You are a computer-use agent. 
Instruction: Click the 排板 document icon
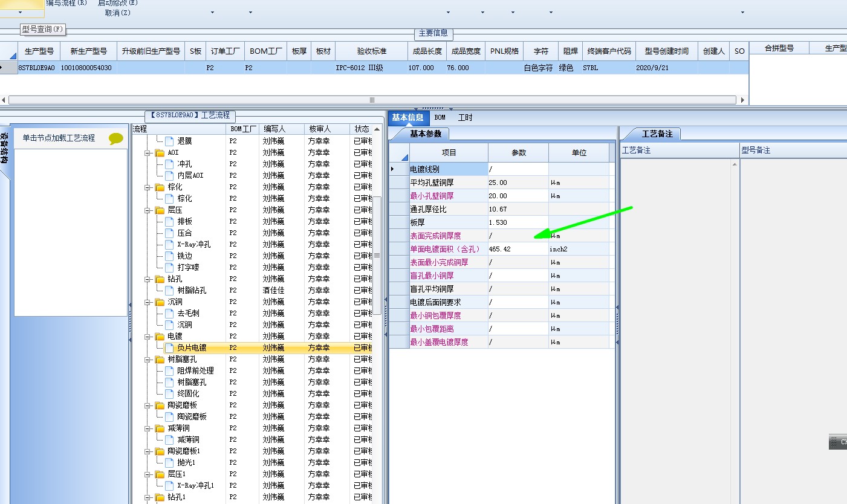pyautogui.click(x=169, y=221)
